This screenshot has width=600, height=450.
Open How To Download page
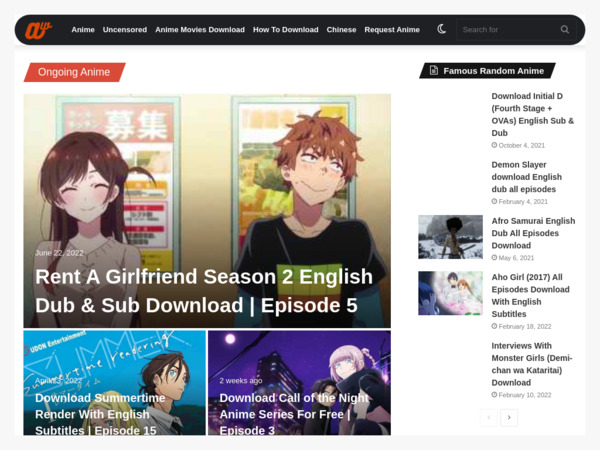285,29
